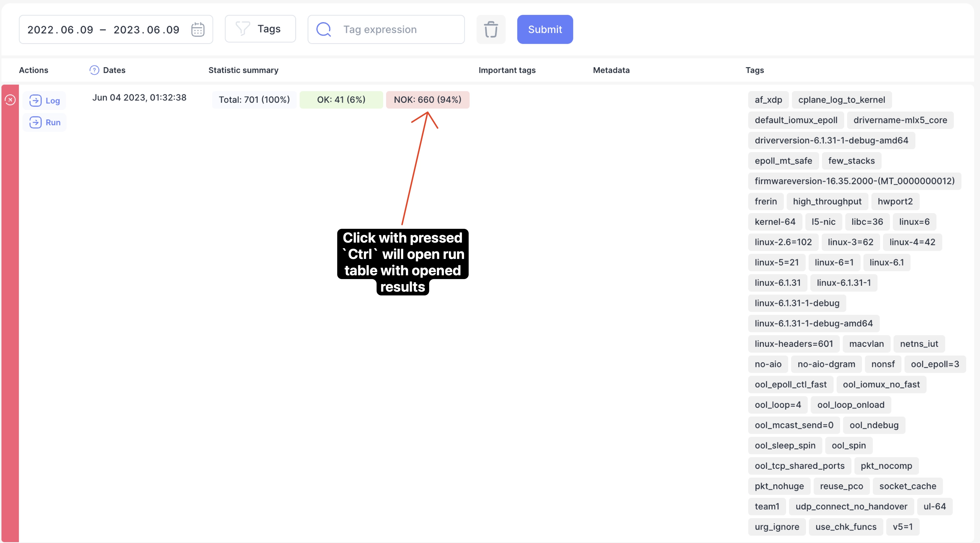Click the red failed-run status icon
The height and width of the screenshot is (543, 980).
(10, 100)
